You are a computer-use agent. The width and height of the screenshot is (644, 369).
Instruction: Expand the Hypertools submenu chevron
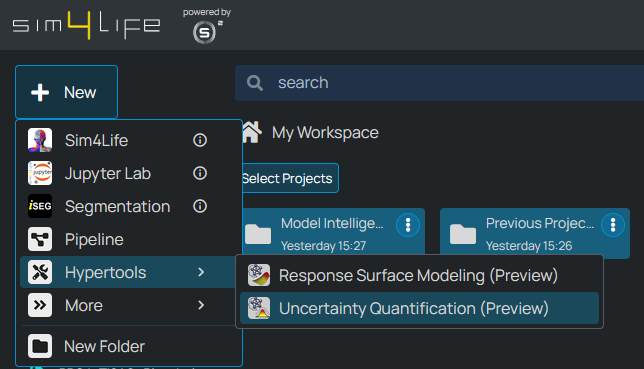point(201,272)
